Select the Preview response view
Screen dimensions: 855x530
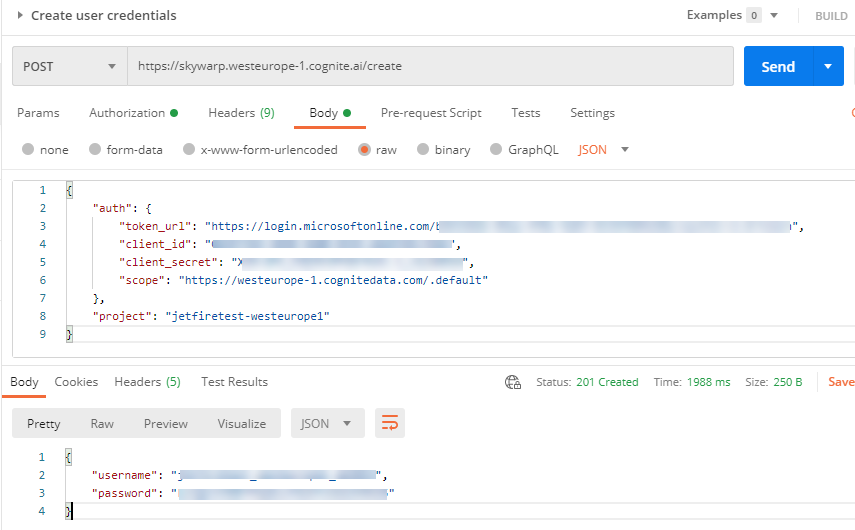point(166,424)
